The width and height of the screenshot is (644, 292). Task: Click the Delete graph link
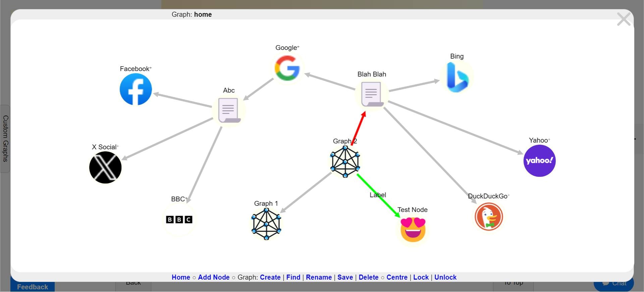pyautogui.click(x=369, y=277)
